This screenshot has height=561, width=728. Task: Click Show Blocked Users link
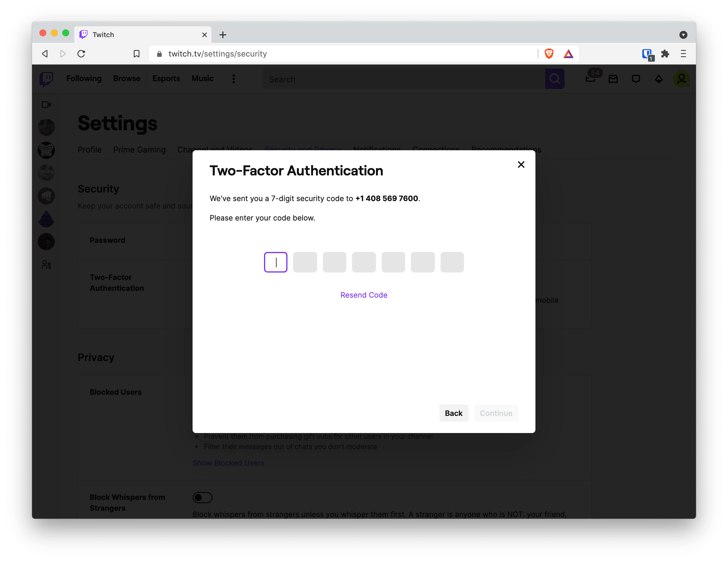pos(227,462)
